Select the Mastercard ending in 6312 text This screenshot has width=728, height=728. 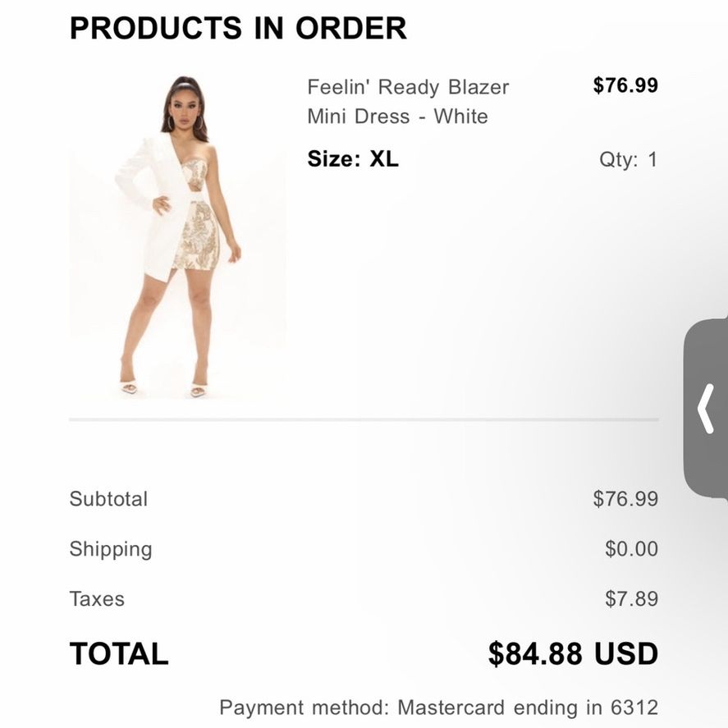tap(528, 707)
